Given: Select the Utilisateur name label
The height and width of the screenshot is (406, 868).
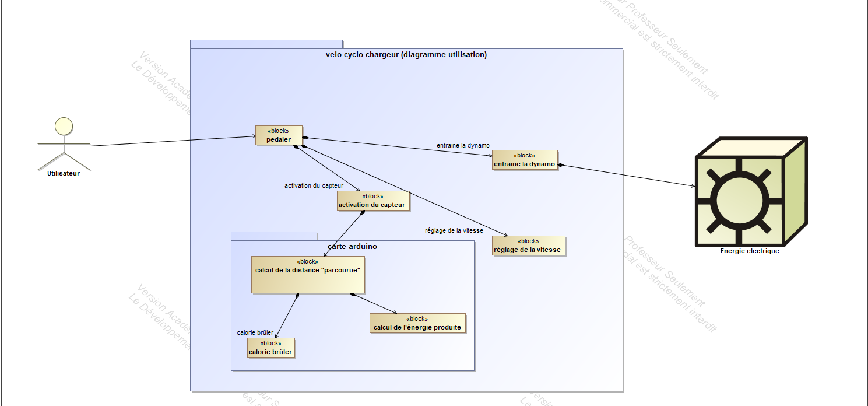Looking at the screenshot, I should [x=64, y=173].
